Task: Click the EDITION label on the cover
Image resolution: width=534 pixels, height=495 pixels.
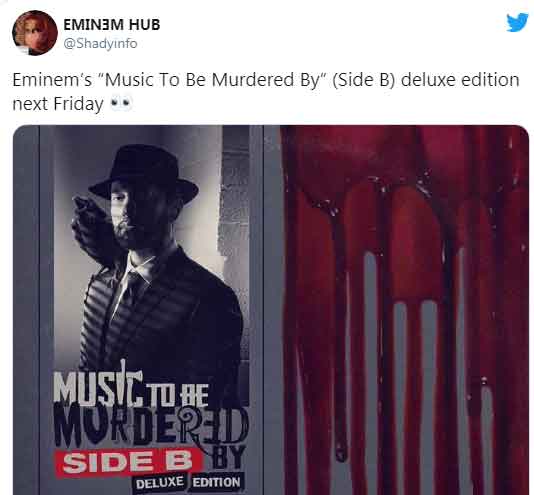Action: (x=216, y=482)
